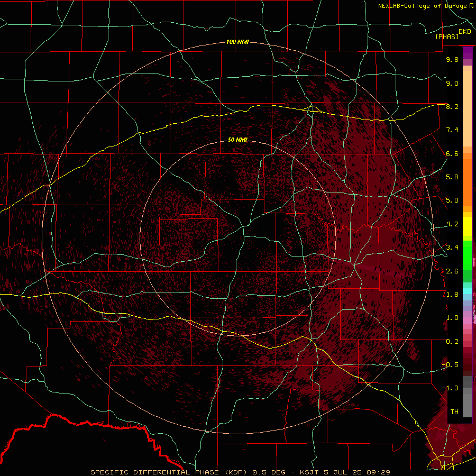The image size is (476, 476).
Task: Click the 1.8 value on the scale
Action: pos(452,295)
